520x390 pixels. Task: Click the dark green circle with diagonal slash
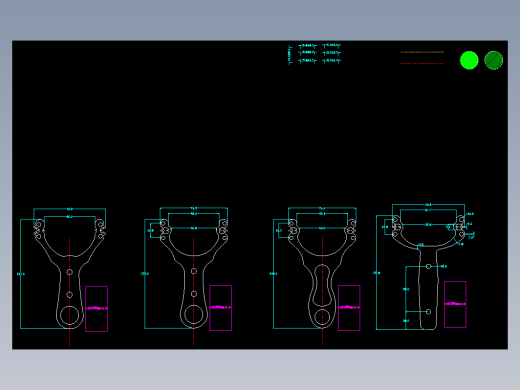coord(494,60)
